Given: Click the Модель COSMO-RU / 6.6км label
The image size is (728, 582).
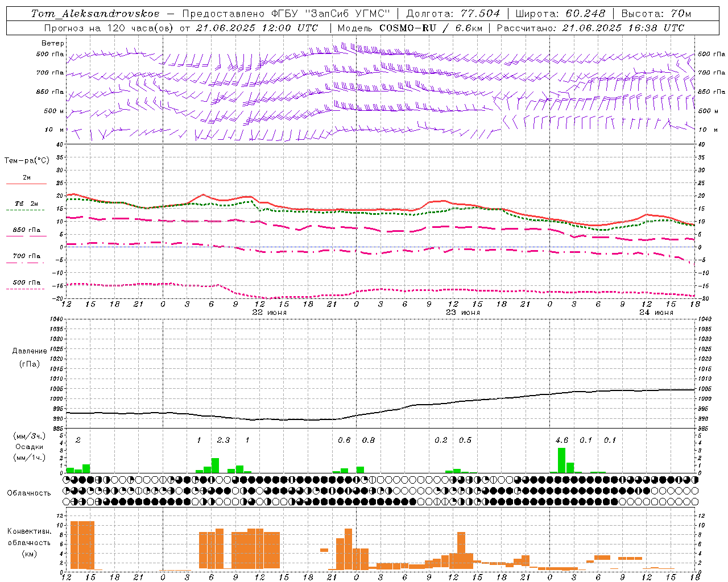Looking at the screenshot, I should coord(410,28).
